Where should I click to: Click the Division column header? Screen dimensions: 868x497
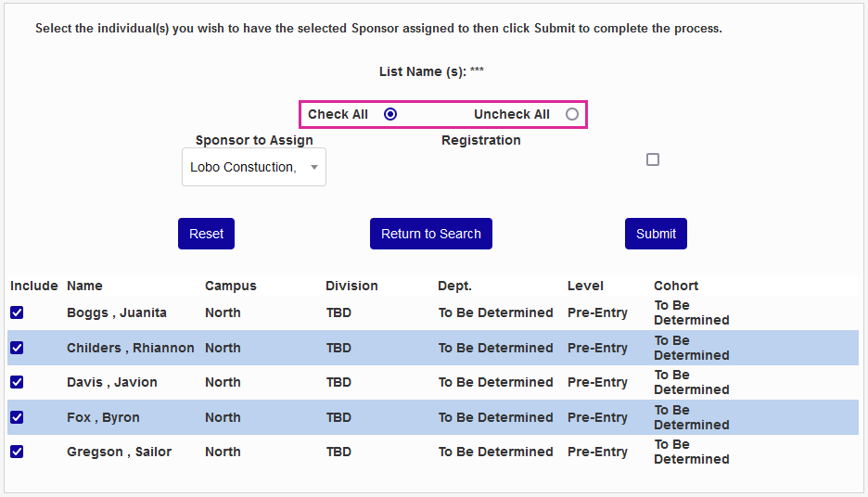click(351, 286)
